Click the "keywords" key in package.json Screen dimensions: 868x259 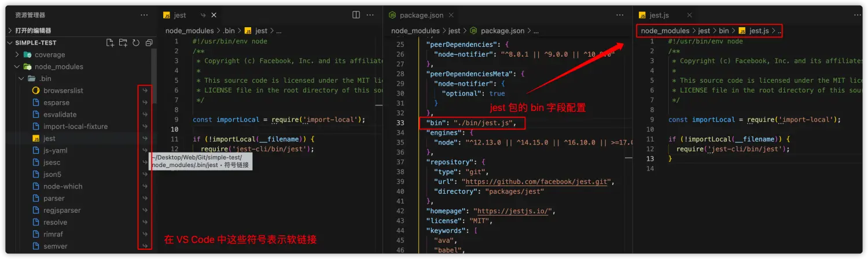446,231
